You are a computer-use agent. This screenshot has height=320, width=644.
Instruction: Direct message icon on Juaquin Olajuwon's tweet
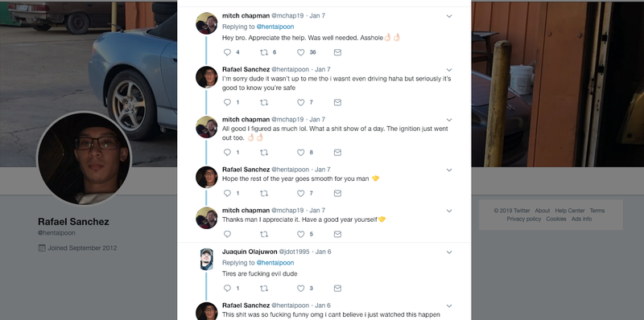[x=337, y=288]
